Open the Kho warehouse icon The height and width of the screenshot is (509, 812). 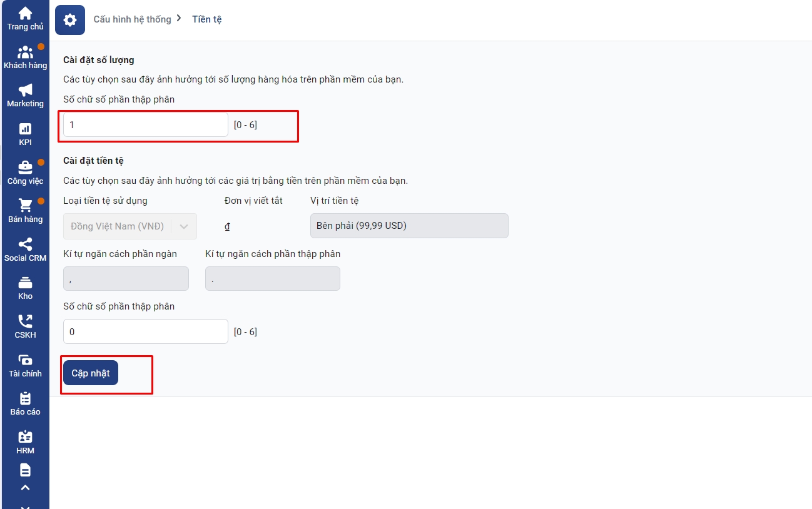pyautogui.click(x=25, y=284)
